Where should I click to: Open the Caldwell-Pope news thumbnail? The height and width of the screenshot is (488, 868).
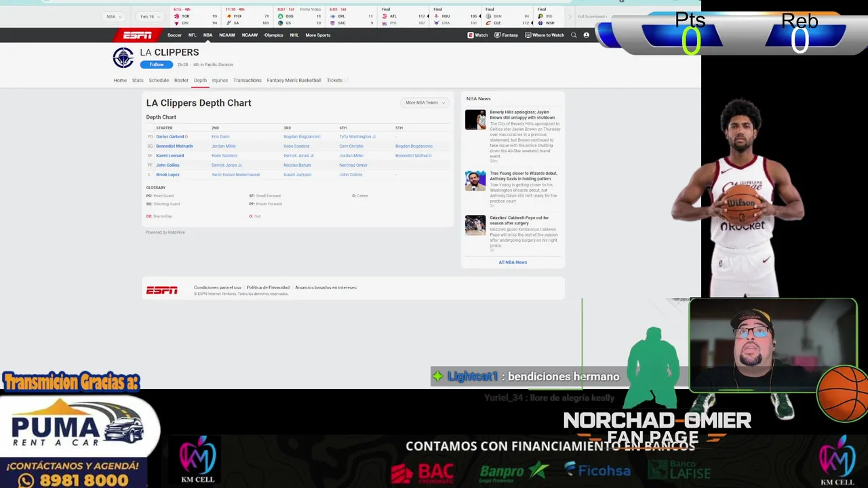point(475,225)
